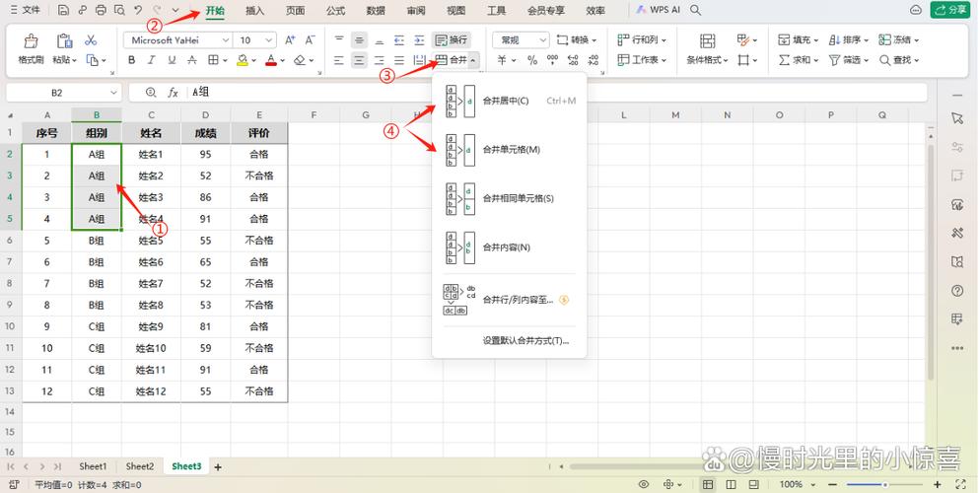The height and width of the screenshot is (493, 980).
Task: Click the Undo arrow icon
Action: pos(138,10)
